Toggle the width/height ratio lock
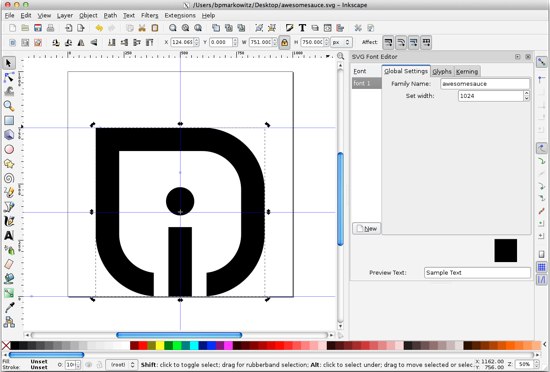Image resolution: width=550 pixels, height=372 pixels. [284, 42]
